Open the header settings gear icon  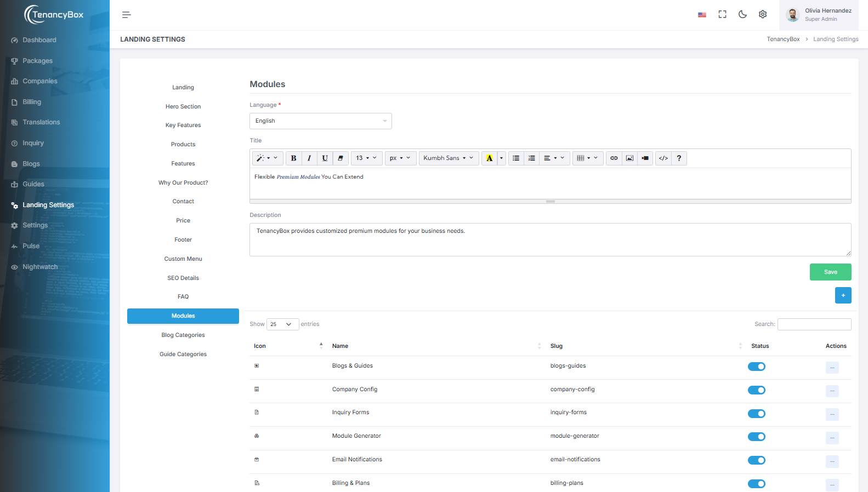[763, 15]
